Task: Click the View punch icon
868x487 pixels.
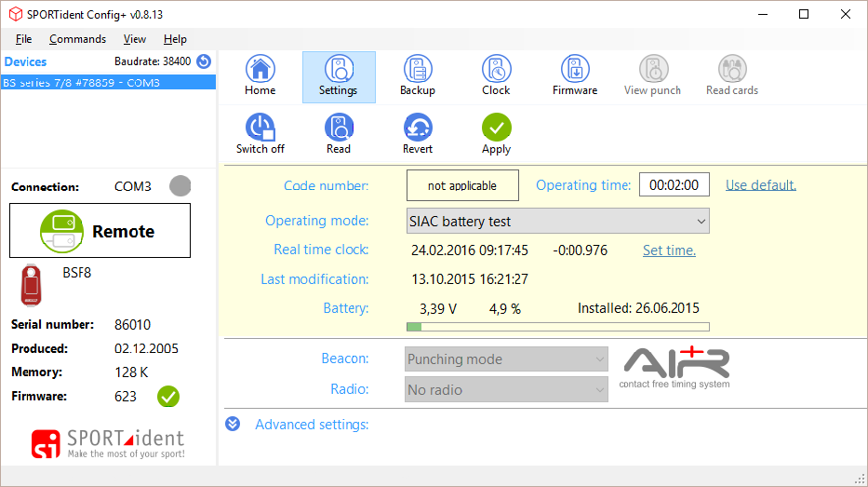Action: (x=653, y=76)
